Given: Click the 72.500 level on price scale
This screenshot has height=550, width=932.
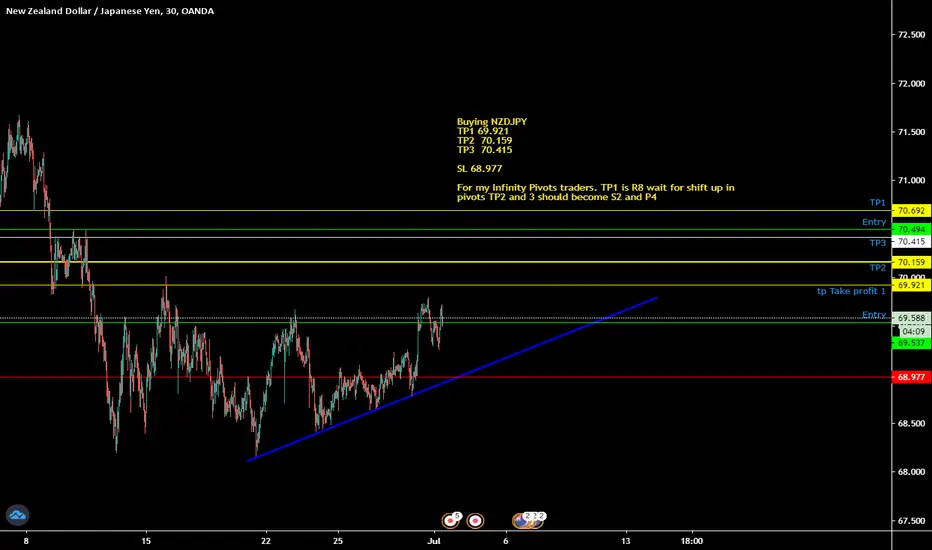Looking at the screenshot, I should [911, 34].
